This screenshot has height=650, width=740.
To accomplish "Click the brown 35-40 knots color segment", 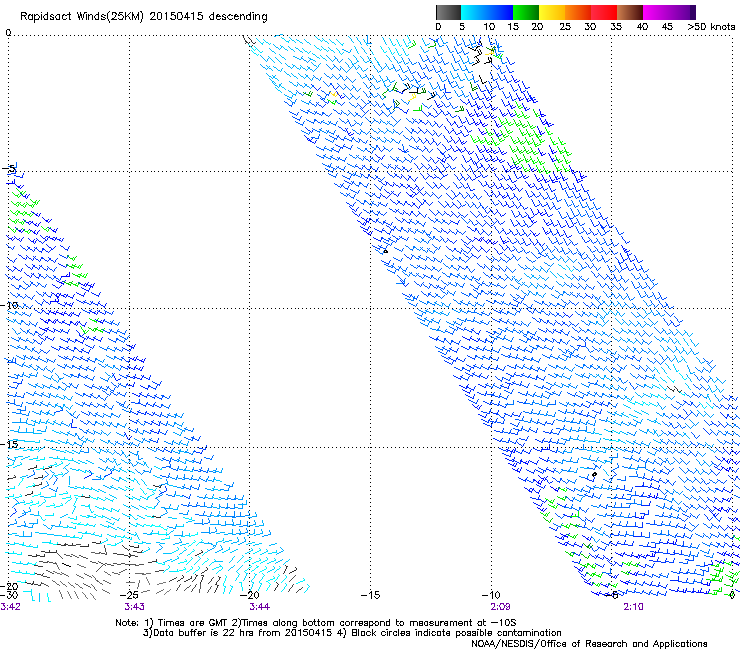I will point(630,12).
